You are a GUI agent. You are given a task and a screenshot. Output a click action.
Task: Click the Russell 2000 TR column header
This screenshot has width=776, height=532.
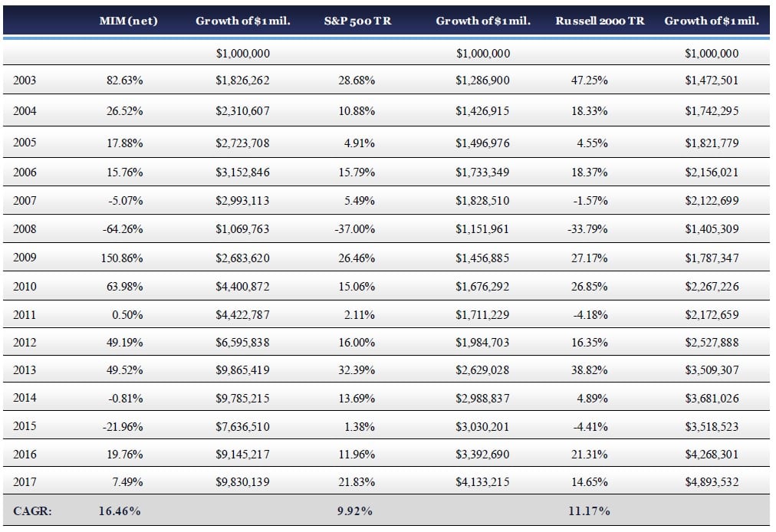click(x=600, y=21)
